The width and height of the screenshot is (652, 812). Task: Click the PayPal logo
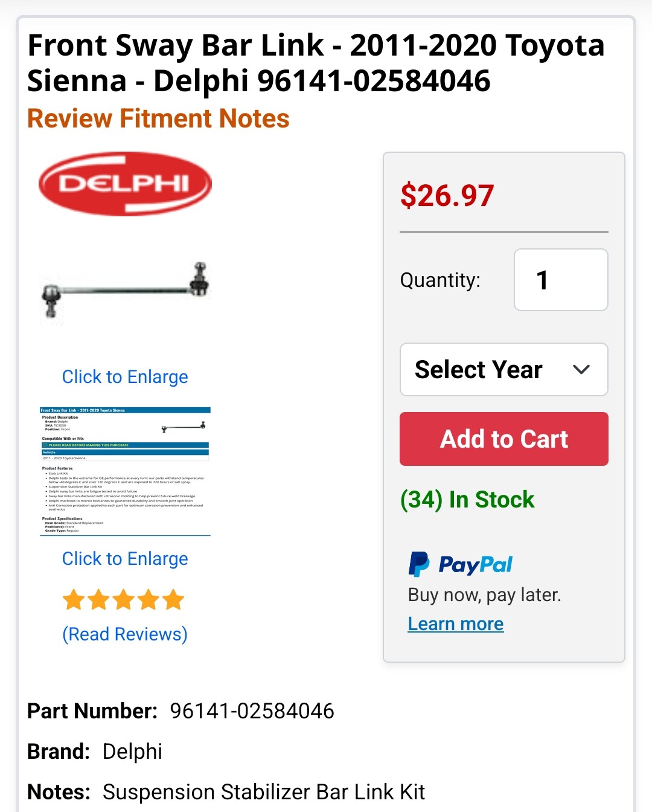(461, 564)
